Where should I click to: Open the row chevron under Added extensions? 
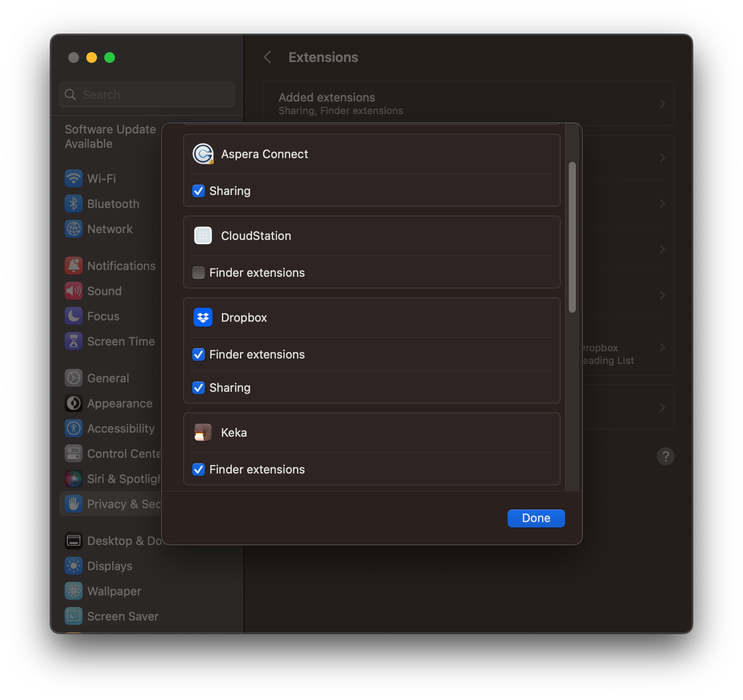pyautogui.click(x=663, y=158)
